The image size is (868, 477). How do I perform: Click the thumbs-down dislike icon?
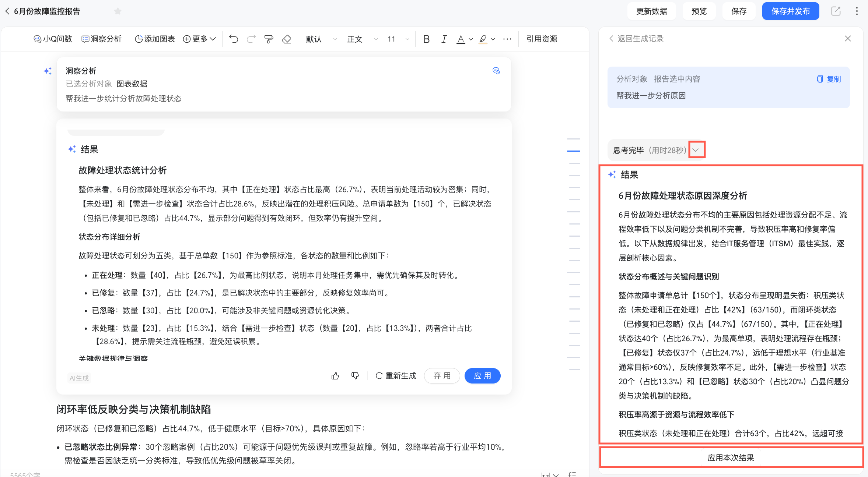355,376
